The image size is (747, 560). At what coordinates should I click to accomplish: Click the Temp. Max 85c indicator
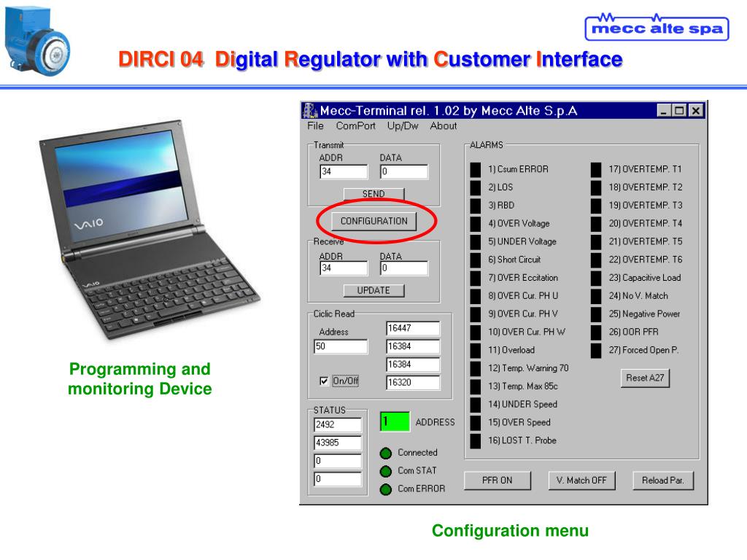(476, 386)
